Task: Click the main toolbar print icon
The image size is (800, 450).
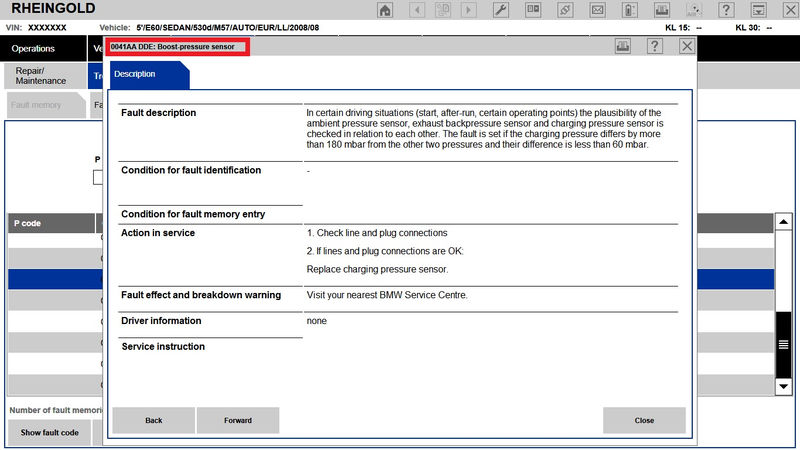Action: 661,10
